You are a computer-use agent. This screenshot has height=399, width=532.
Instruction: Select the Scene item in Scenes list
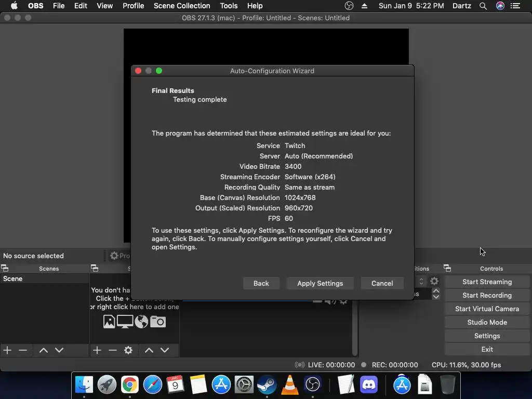coord(45,279)
